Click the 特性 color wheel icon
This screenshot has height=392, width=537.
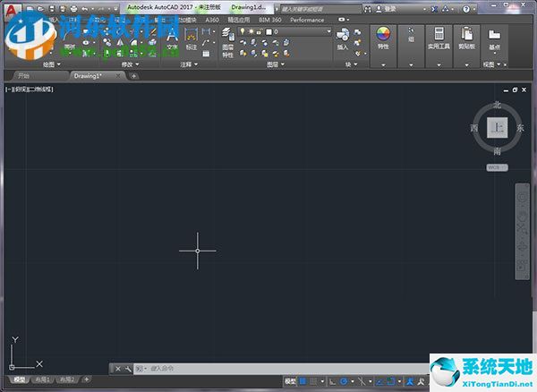pos(383,36)
